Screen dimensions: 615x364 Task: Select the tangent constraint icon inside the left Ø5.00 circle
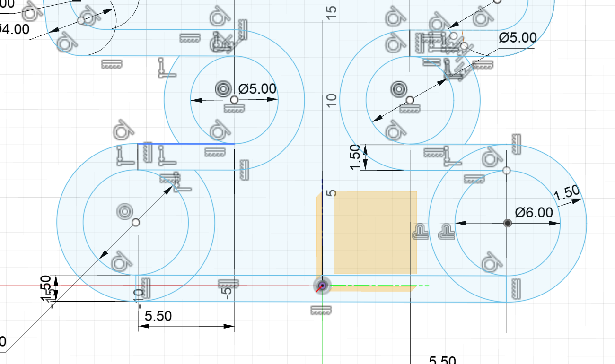[x=219, y=129]
